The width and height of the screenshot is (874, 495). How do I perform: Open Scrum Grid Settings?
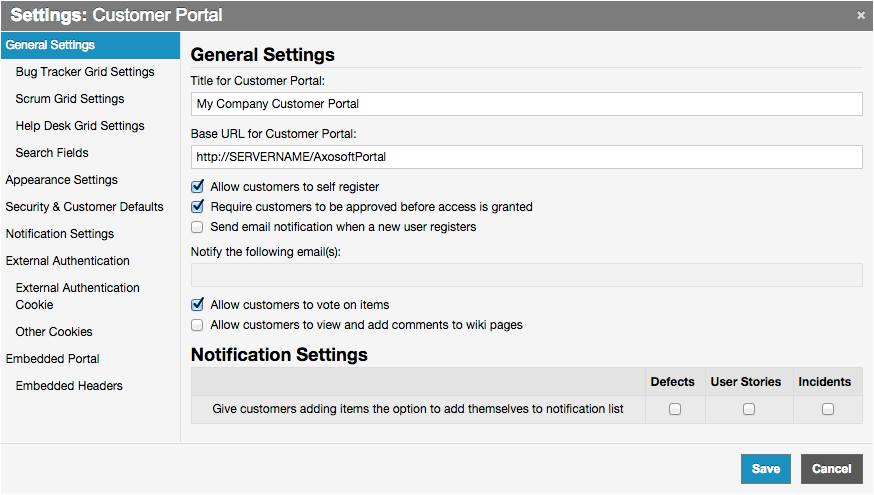tap(70, 99)
